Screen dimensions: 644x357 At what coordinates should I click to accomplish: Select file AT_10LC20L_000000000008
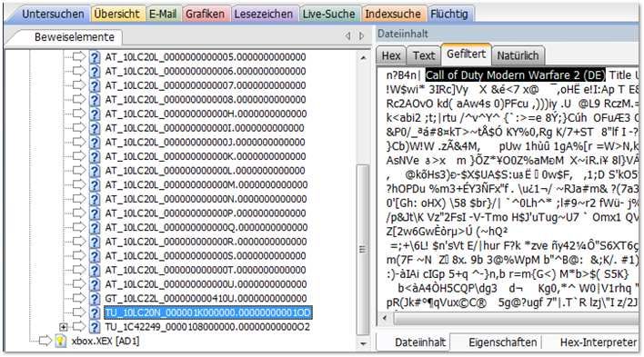206,99
